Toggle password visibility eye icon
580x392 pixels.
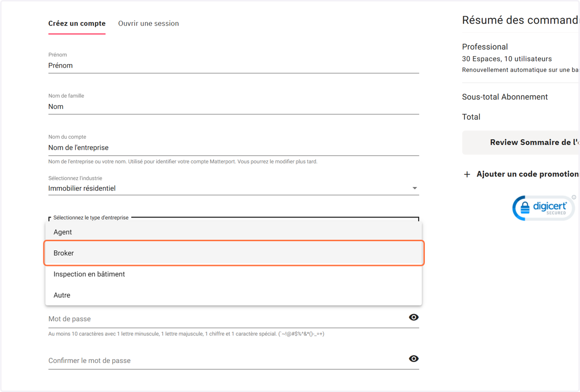[414, 318]
